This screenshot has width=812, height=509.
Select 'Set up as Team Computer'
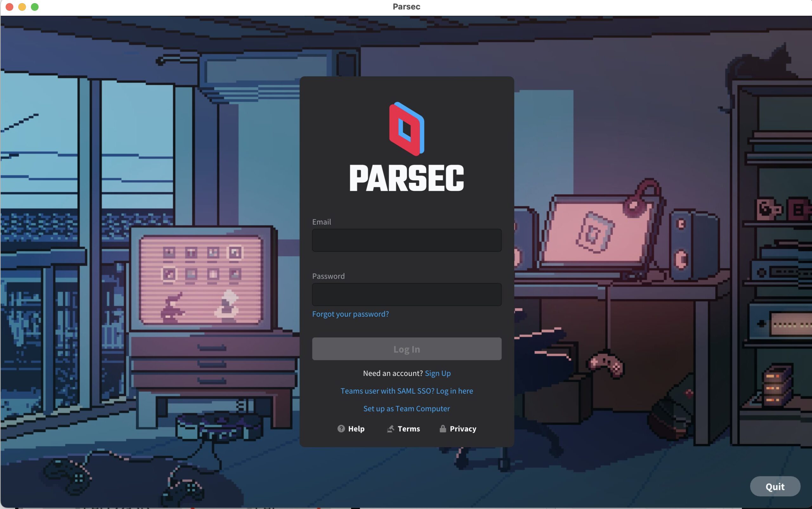(x=406, y=409)
